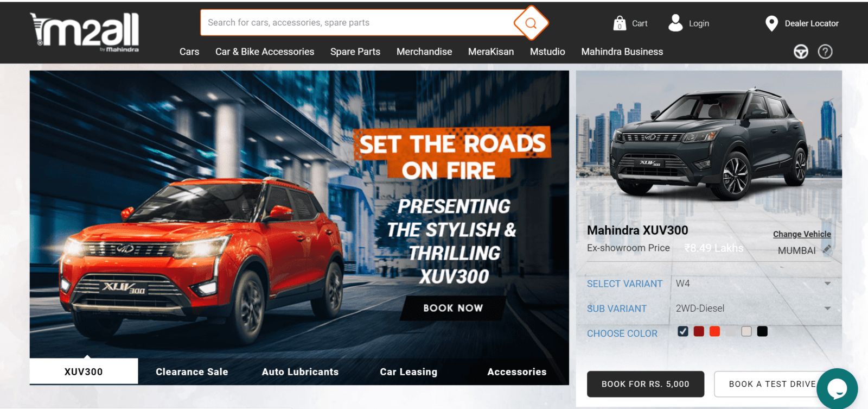The image size is (868, 409).
Task: Choose the black color option
Action: (x=762, y=331)
